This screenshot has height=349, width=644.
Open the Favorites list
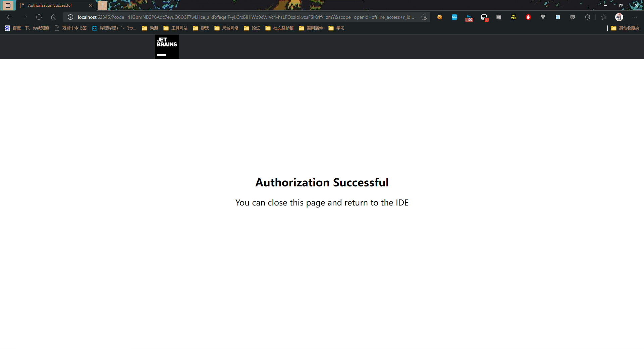(604, 17)
